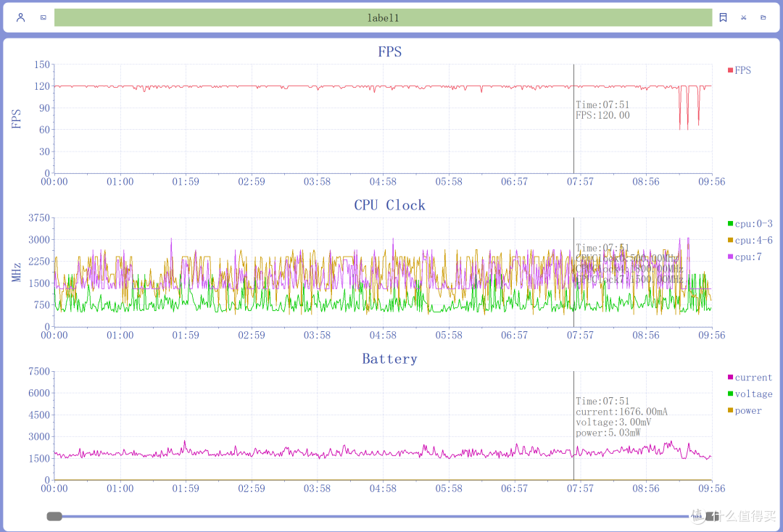Viewport: 783px width, 532px height.
Task: Click the 150 tick on FPS axis
Action: (42, 65)
